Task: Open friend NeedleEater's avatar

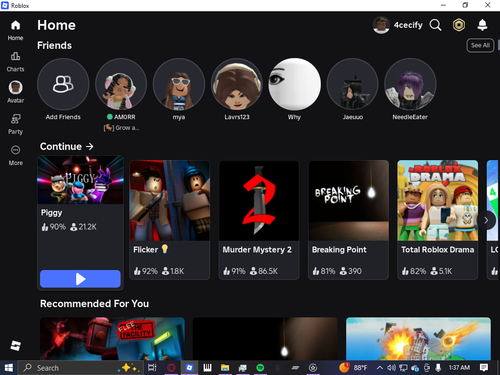Action: tap(410, 84)
